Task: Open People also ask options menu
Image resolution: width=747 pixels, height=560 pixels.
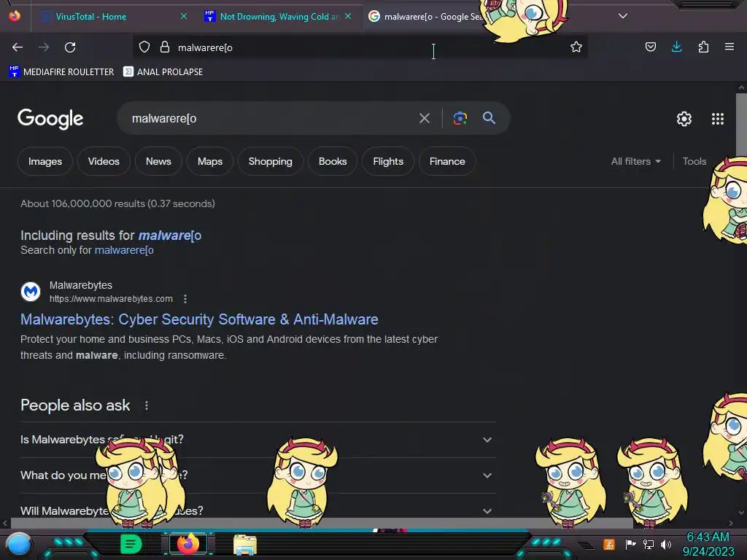Action: [146, 405]
